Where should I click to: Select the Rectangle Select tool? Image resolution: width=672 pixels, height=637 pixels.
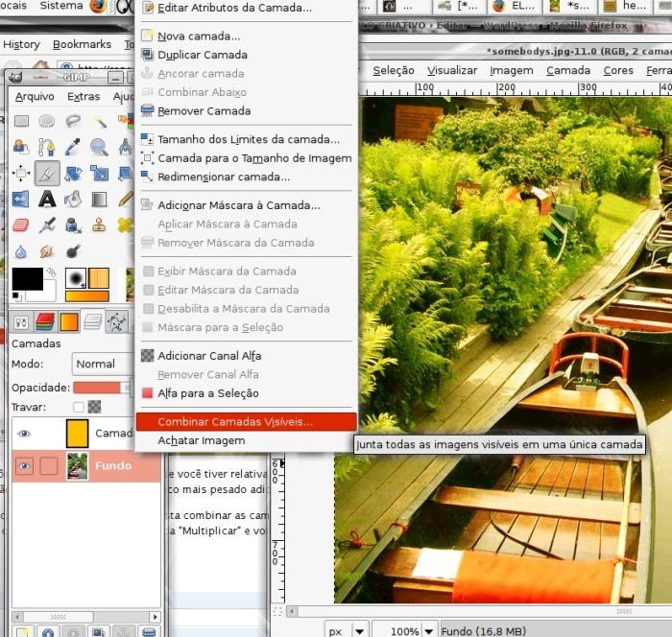pos(21,121)
